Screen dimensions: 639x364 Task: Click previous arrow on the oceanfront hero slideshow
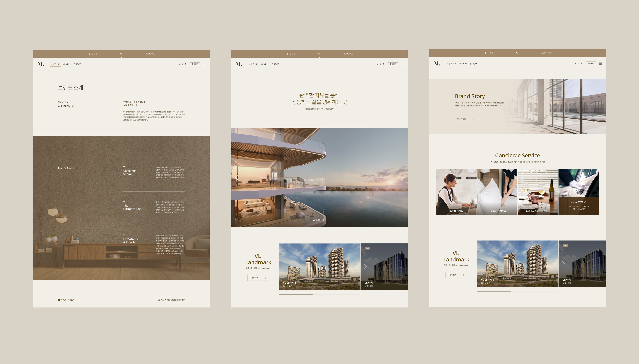pyautogui.click(x=236, y=177)
